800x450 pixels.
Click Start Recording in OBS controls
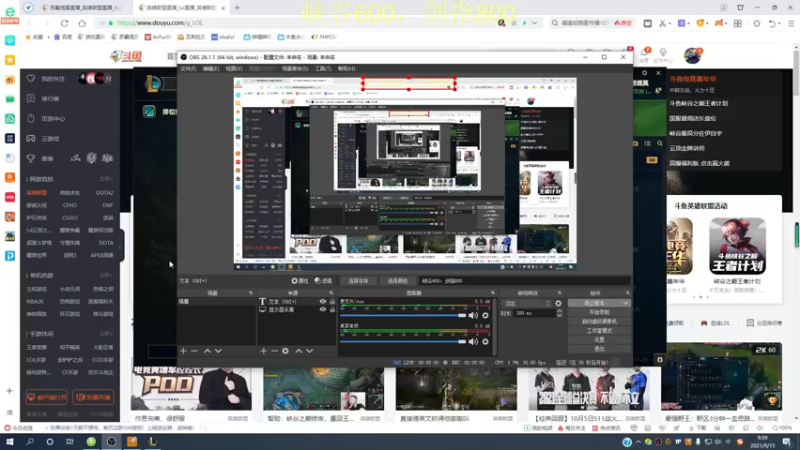[599, 312]
